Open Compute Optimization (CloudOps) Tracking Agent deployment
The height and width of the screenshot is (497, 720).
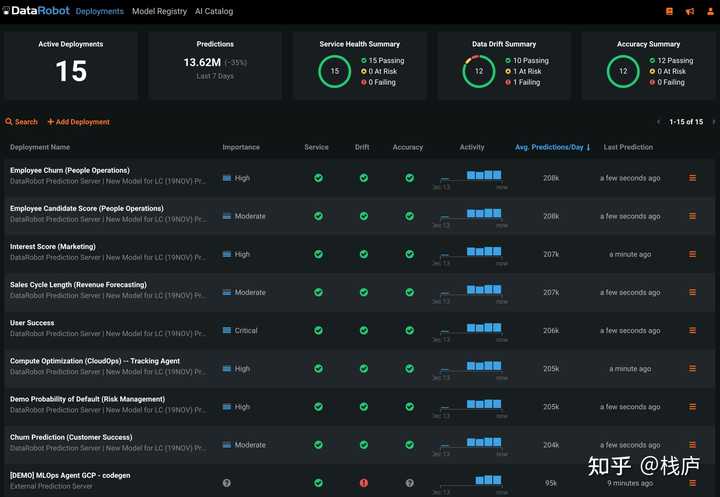click(x=95, y=361)
